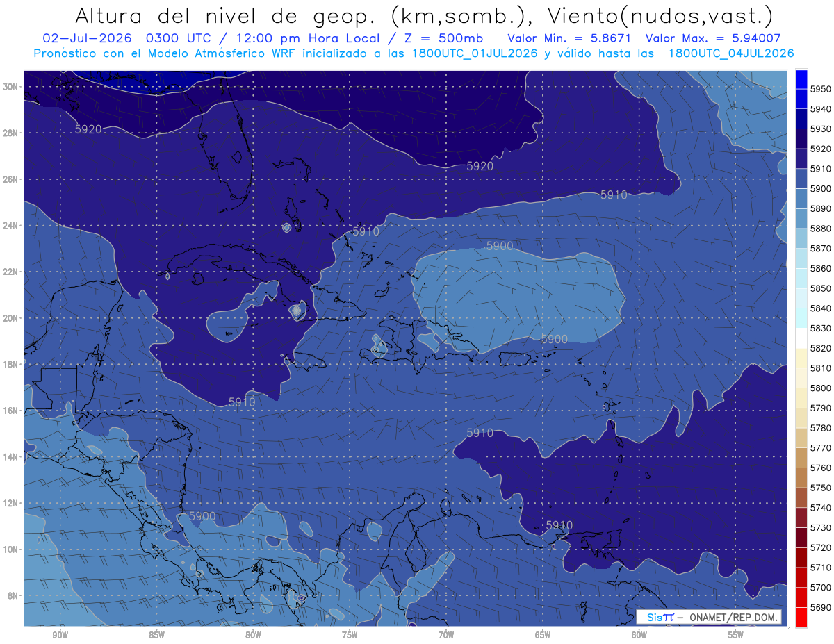Click the 5870 colorbar label
The width and height of the screenshot is (834, 644).
pos(821,249)
